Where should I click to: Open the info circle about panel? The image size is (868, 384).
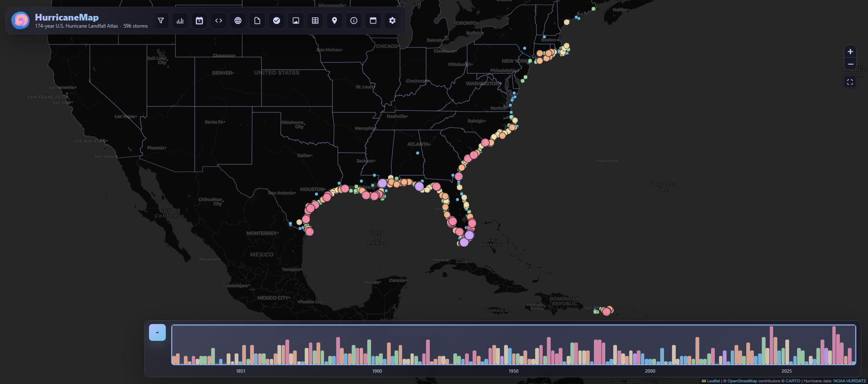[354, 21]
